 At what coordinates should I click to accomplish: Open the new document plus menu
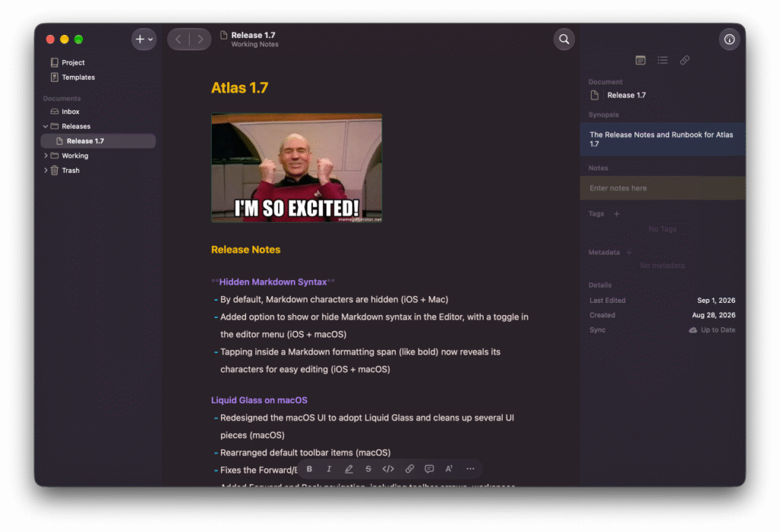click(x=144, y=40)
